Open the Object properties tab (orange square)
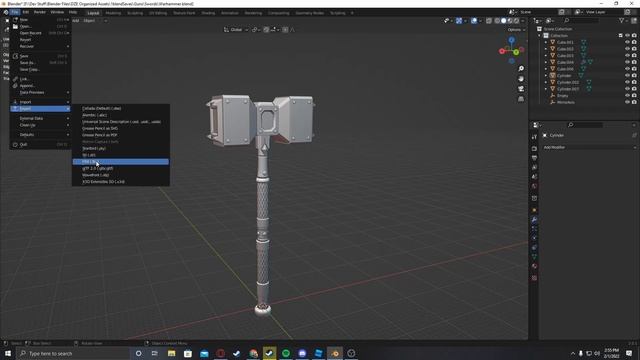 click(x=534, y=210)
